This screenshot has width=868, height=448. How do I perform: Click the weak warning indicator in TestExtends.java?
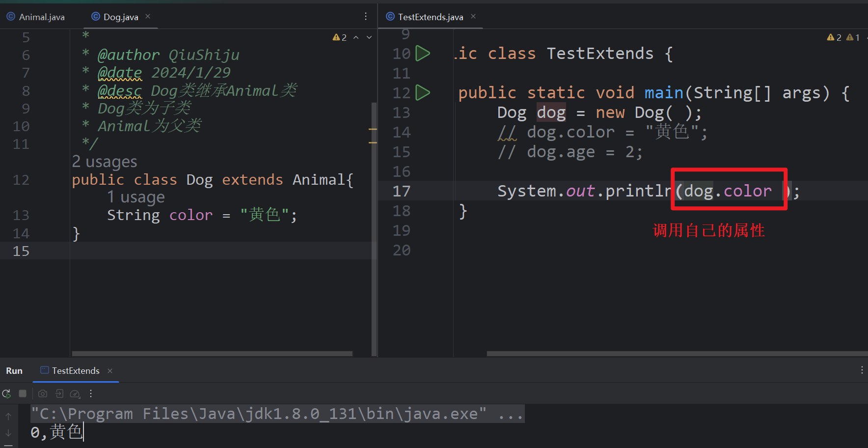pyautogui.click(x=853, y=37)
